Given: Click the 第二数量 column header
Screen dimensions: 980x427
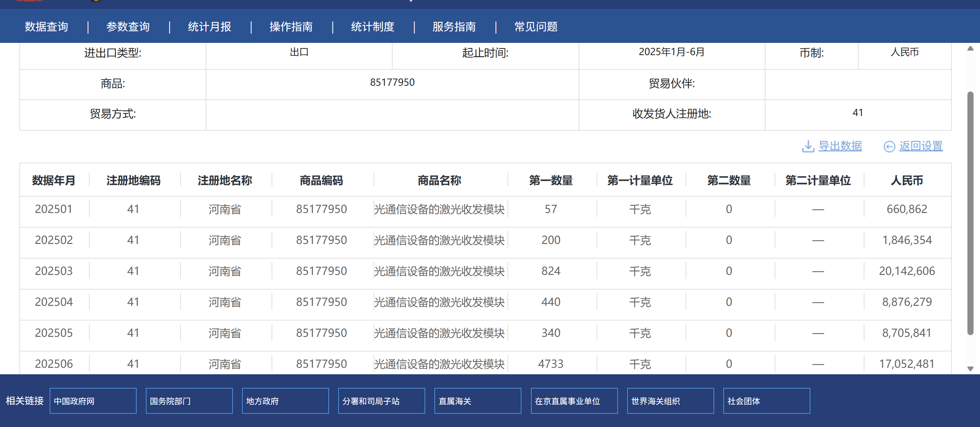Looking at the screenshot, I should (729, 180).
